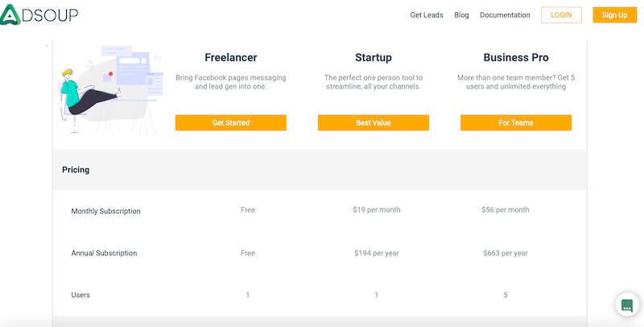Click the Startup plan heading
Screen dimensions: 644x327
click(374, 57)
